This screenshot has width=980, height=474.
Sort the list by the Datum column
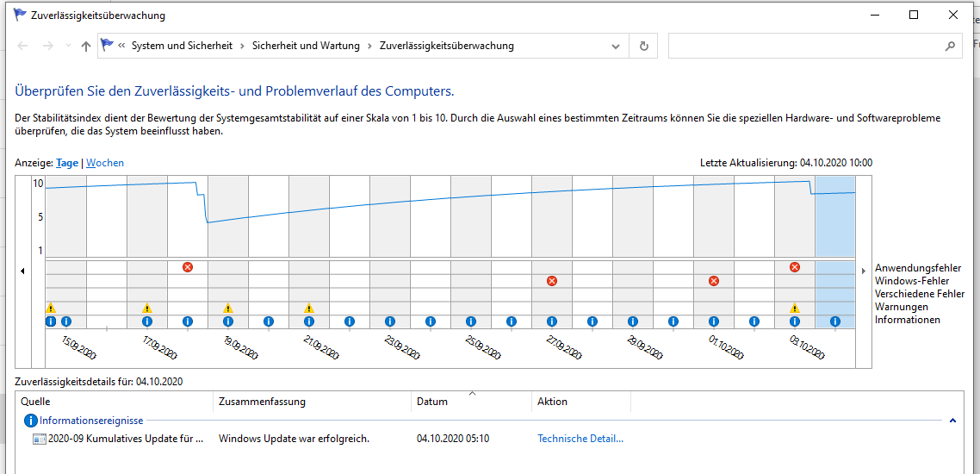click(472, 402)
